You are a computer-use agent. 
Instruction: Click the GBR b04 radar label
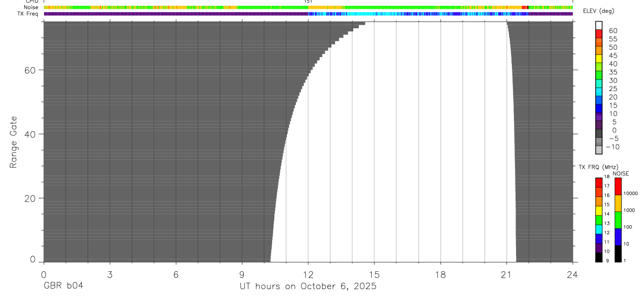click(x=63, y=287)
